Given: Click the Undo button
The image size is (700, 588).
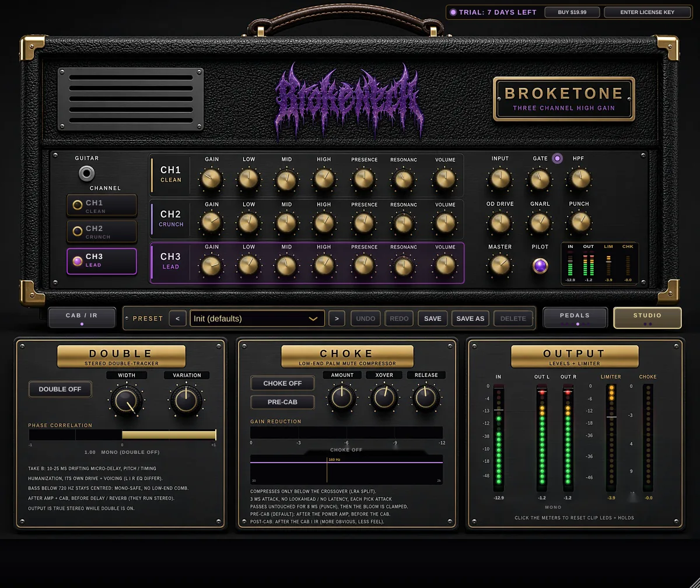Looking at the screenshot, I should coord(366,318).
